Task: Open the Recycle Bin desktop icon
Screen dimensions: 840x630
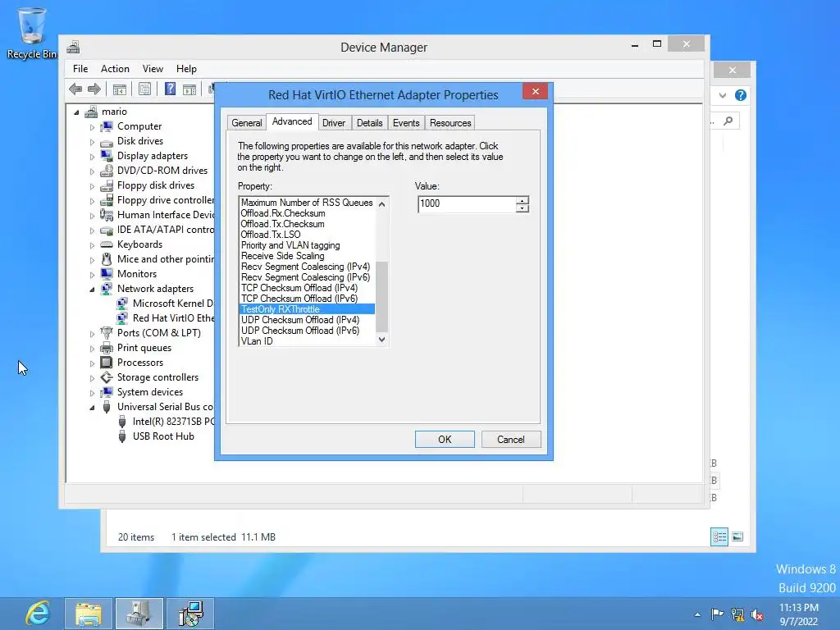Action: 32,32
